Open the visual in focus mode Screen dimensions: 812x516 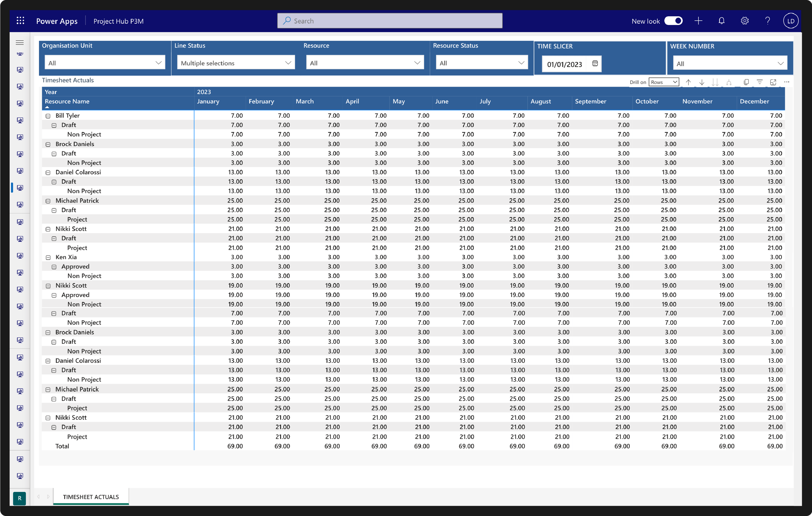(773, 82)
